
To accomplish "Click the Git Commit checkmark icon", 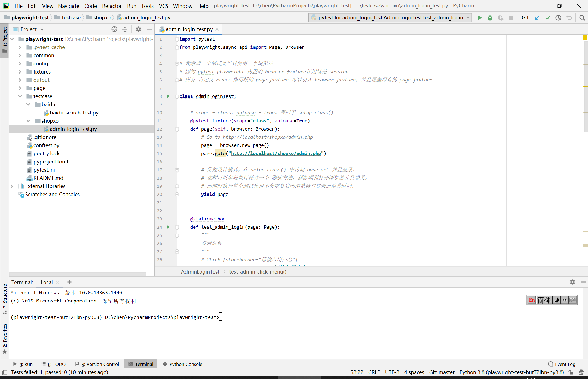I will coord(548,18).
